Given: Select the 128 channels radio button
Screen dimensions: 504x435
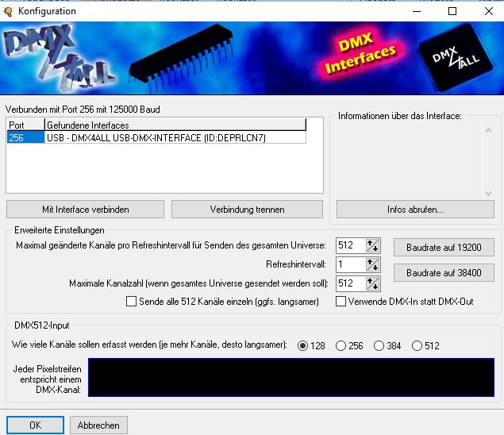Looking at the screenshot, I should (302, 346).
